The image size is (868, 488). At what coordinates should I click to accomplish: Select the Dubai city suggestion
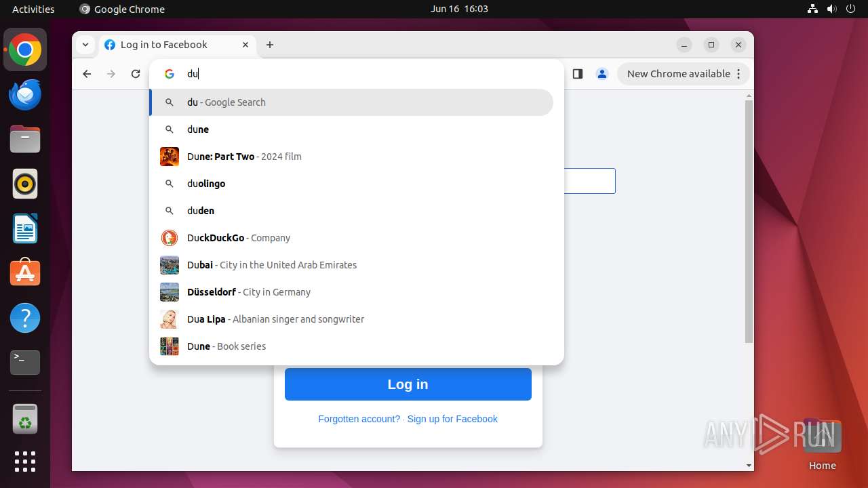point(351,265)
